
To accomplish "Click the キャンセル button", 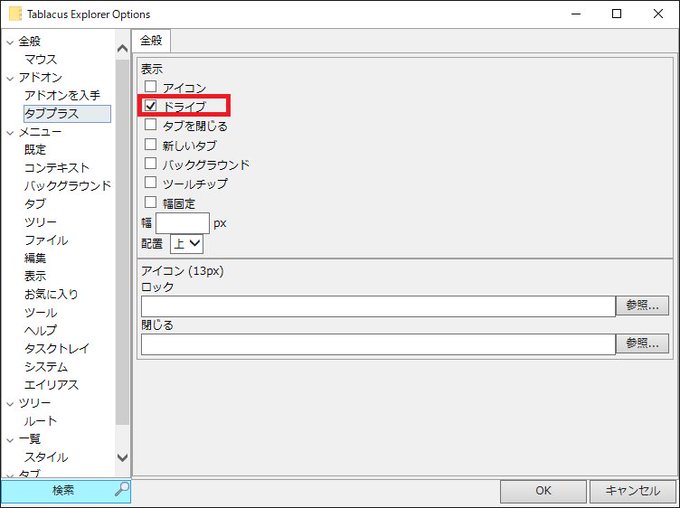I will click(x=633, y=491).
